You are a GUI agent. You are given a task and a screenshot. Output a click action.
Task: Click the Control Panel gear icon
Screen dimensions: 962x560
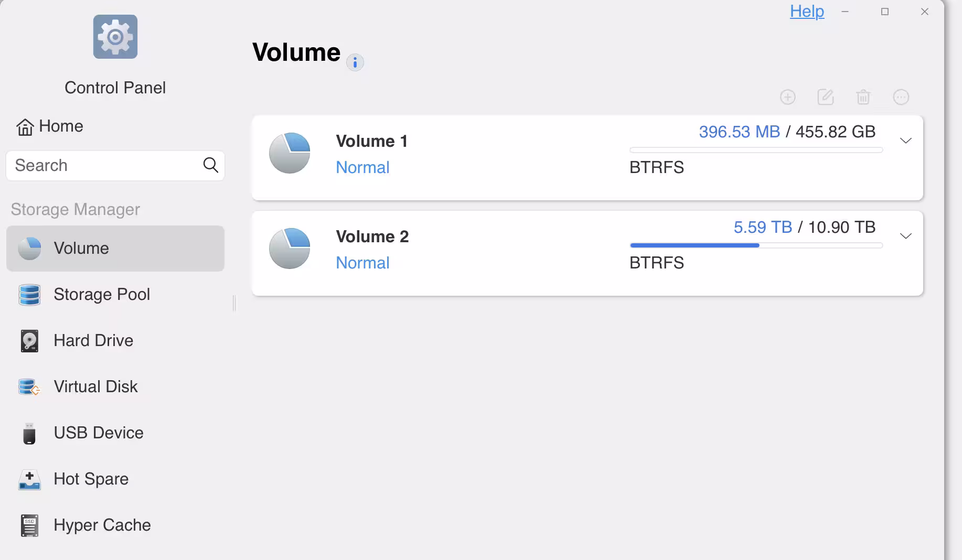point(115,37)
